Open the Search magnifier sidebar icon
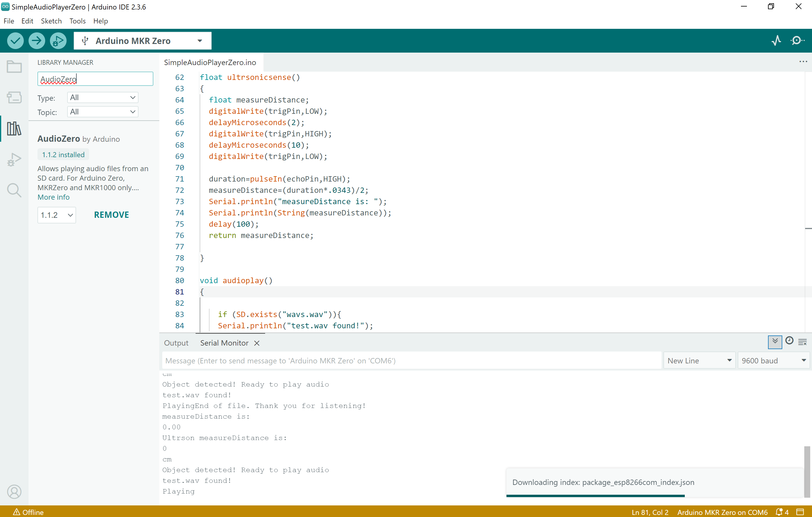This screenshot has width=812, height=517. pos(14,190)
